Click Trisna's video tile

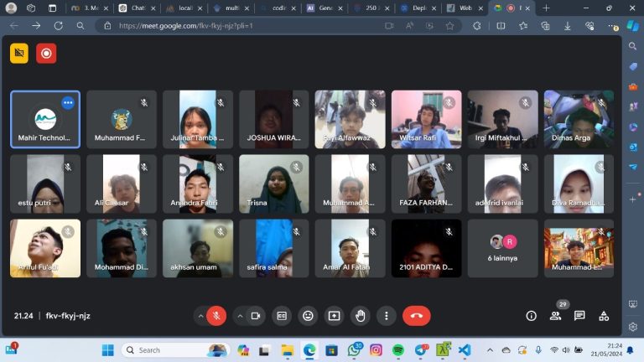[x=274, y=184]
